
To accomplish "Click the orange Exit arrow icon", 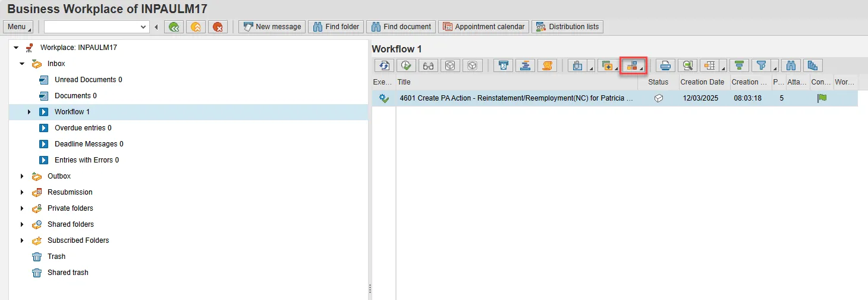I will click(196, 27).
